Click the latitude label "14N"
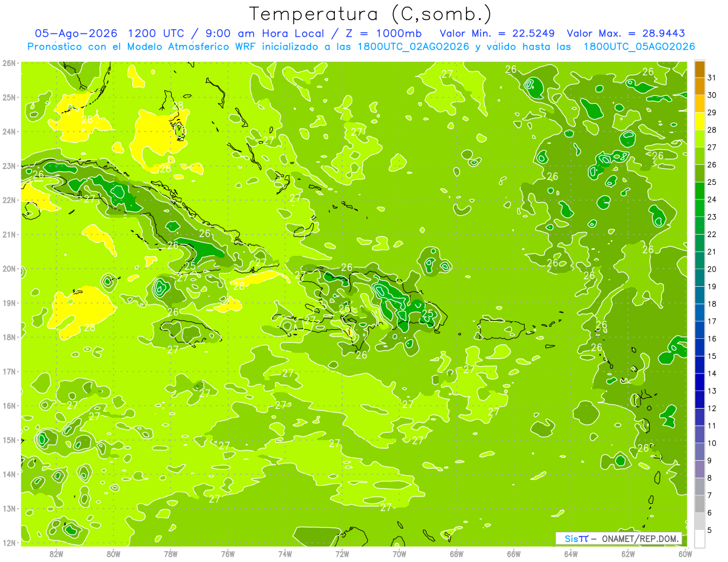 [x=9, y=474]
